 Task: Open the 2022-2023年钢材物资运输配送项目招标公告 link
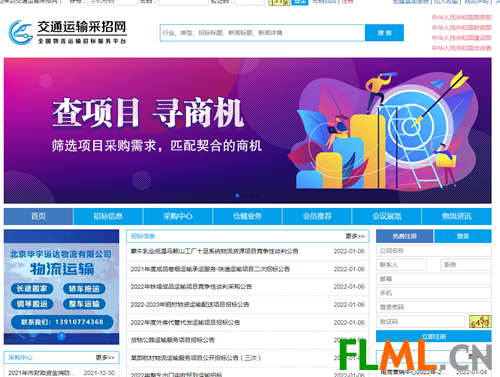pyautogui.click(x=190, y=305)
